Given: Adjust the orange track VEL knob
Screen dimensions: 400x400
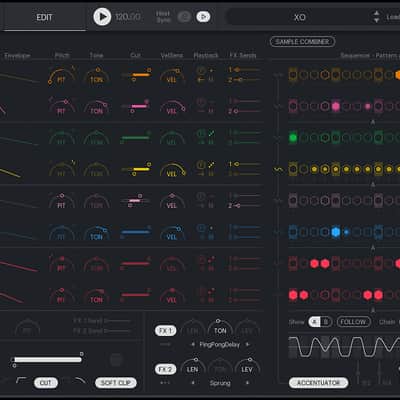Looking at the screenshot, I should tap(172, 77).
